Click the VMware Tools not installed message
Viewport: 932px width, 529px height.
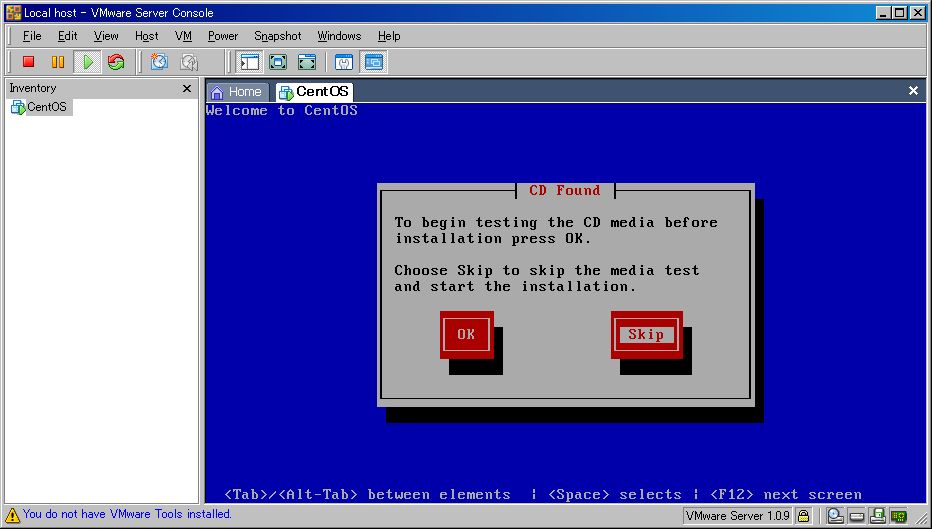127,514
